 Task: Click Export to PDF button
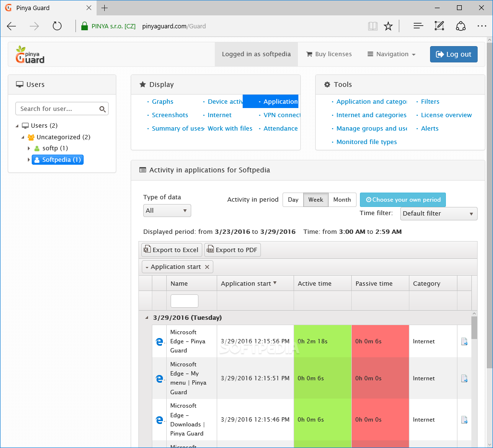233,250
